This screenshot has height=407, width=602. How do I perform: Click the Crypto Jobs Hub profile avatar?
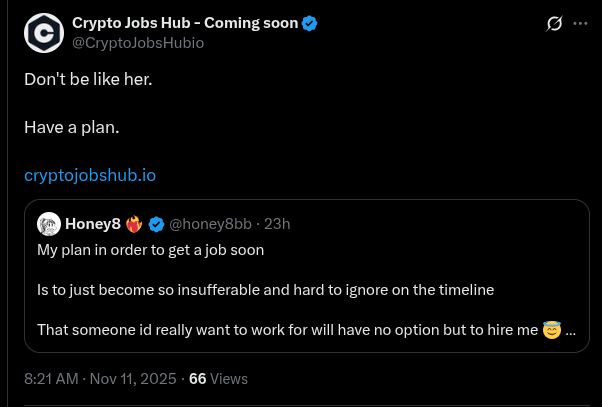(x=43, y=33)
